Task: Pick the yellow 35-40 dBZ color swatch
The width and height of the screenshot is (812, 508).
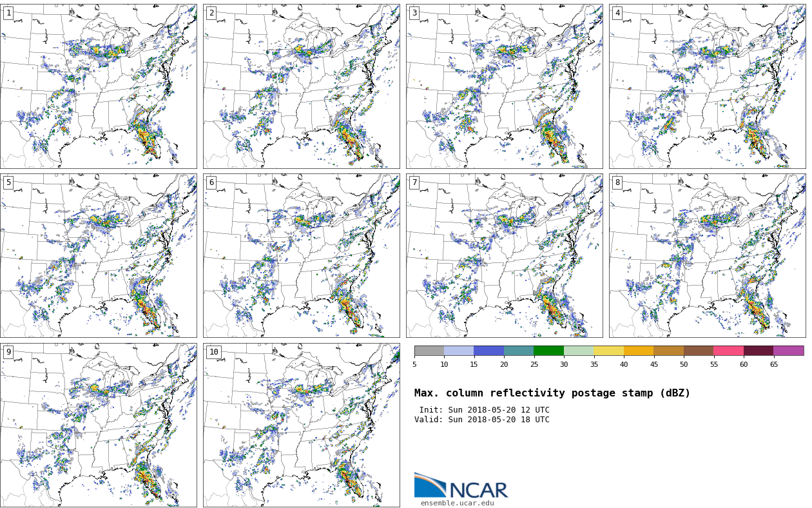Action: coord(608,351)
